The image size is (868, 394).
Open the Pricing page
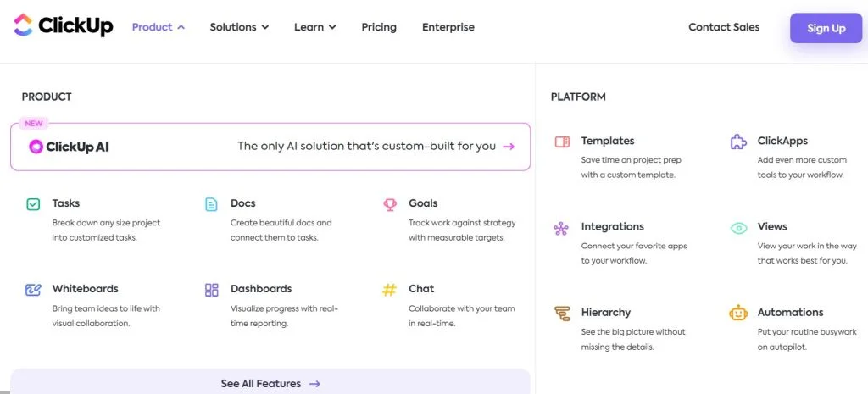pos(379,27)
